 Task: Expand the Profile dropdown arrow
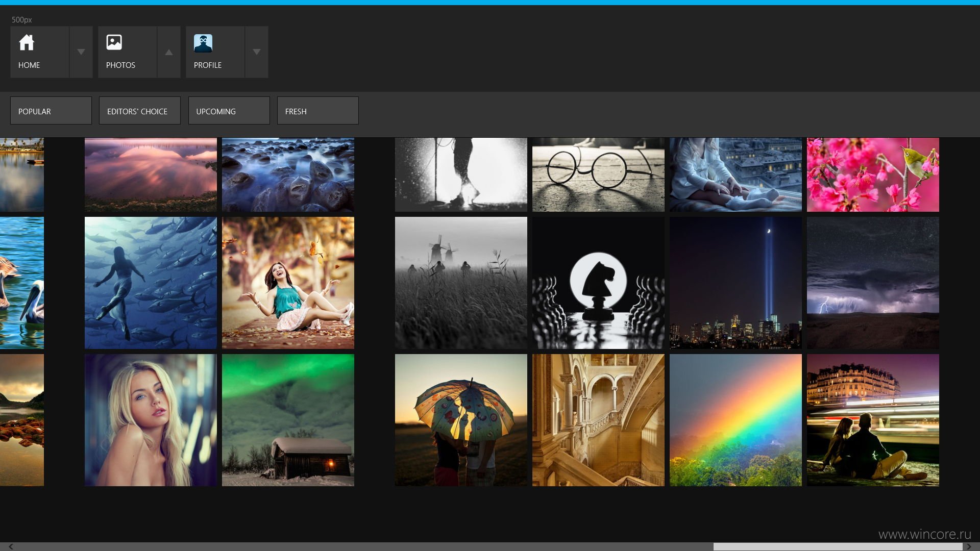(257, 52)
